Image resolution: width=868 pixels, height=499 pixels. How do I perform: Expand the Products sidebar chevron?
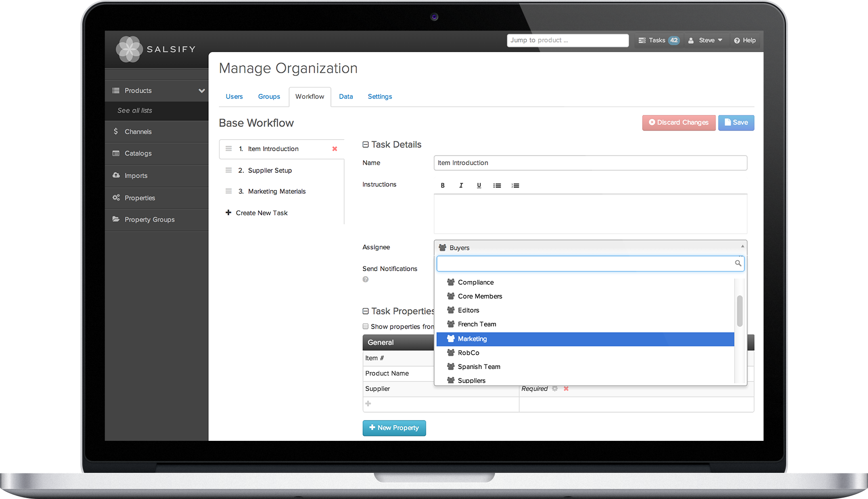201,91
